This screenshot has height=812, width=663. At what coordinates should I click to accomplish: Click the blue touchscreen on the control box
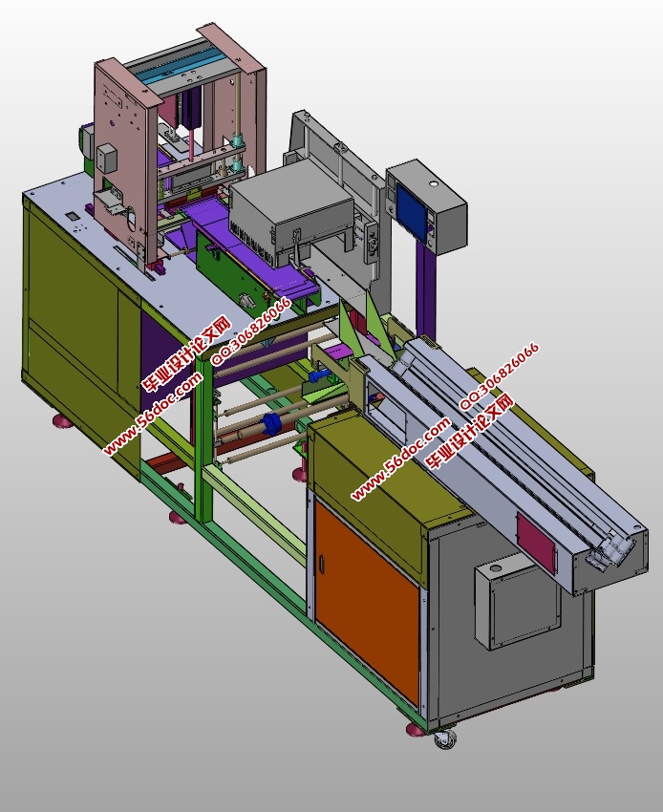(413, 212)
